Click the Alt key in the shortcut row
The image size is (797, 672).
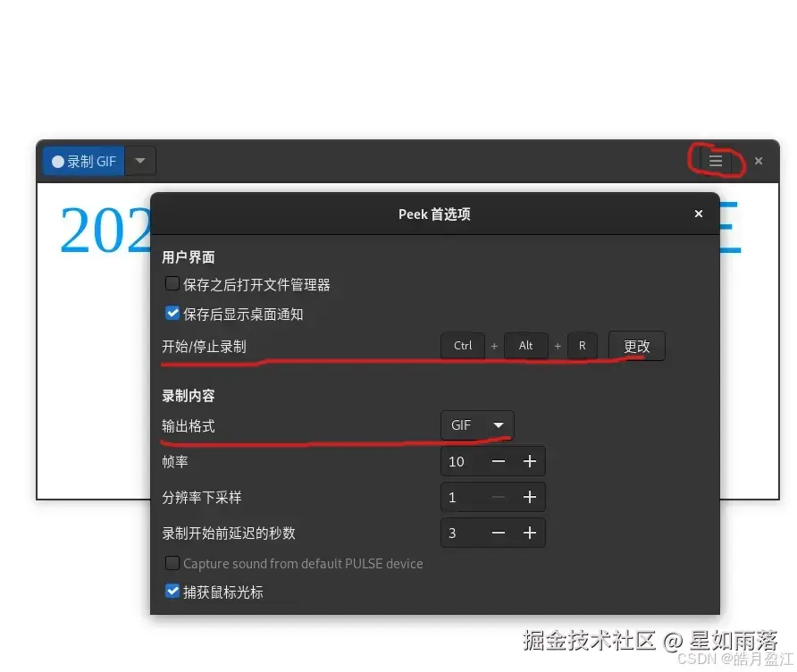(x=526, y=346)
